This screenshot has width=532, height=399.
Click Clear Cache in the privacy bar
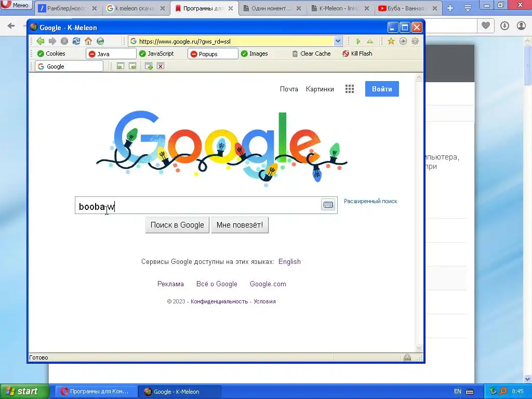click(311, 54)
